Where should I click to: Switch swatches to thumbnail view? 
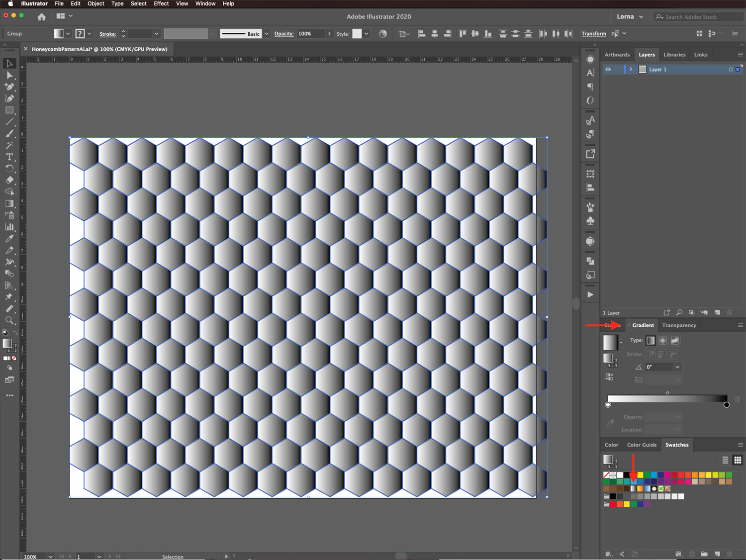[738, 460]
